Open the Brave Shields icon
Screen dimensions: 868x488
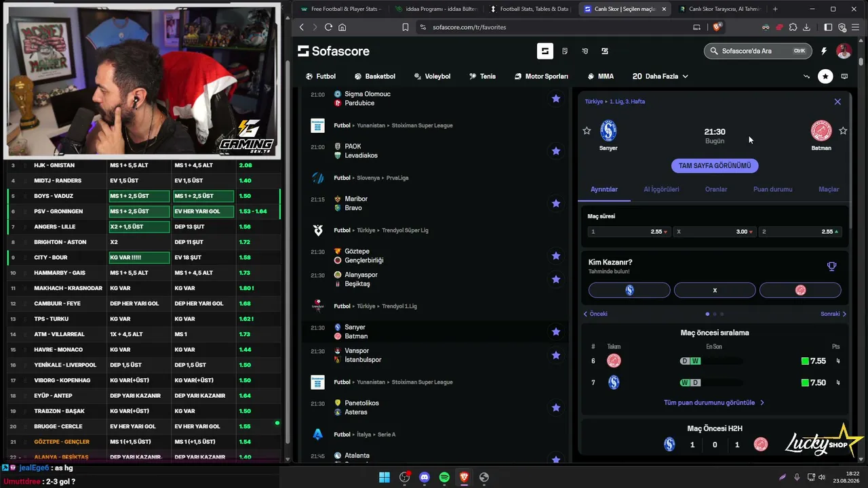coord(717,27)
